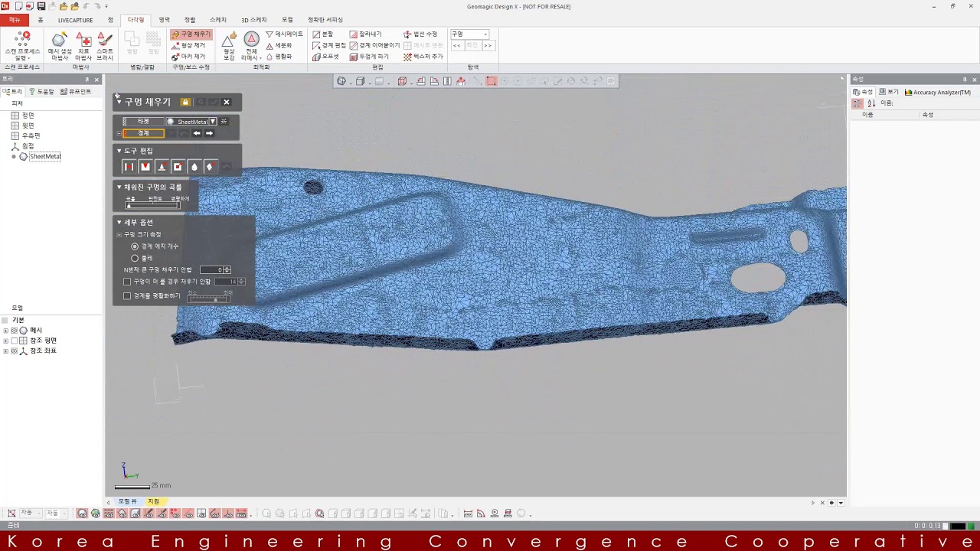Viewport: 980px width, 551px height.
Task: Collapse the 세부 옵션 section
Action: (x=119, y=222)
